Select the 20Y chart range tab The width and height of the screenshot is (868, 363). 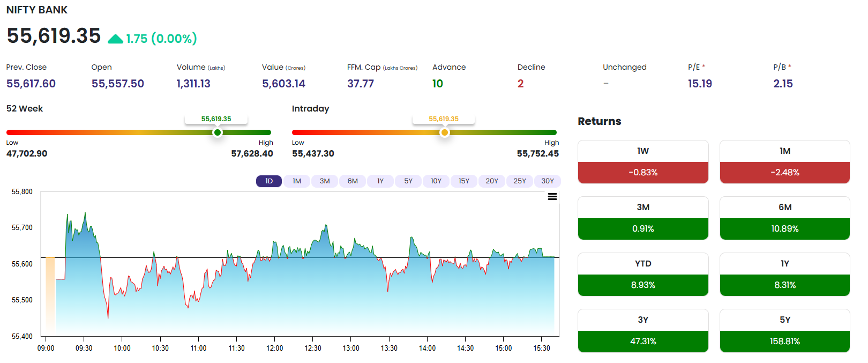tap(492, 181)
